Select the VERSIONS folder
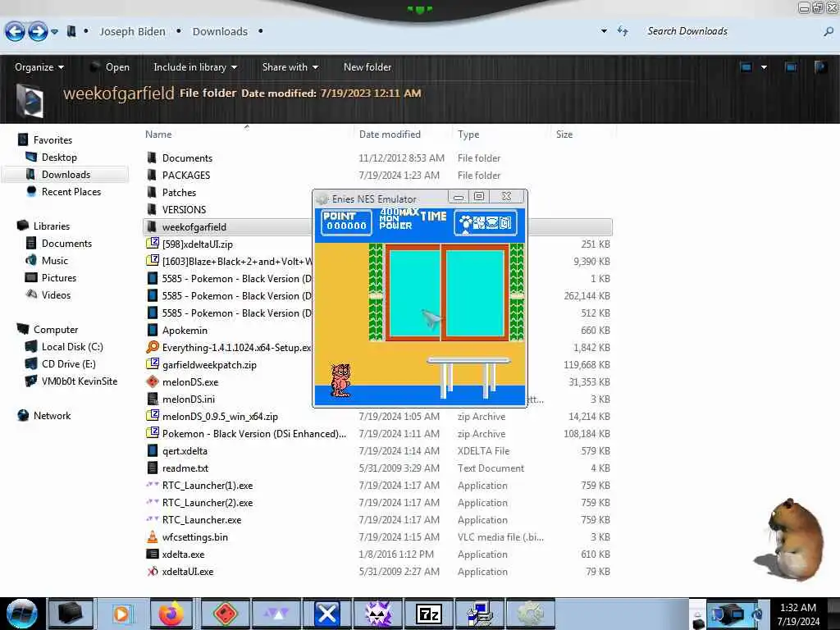 [x=184, y=209]
